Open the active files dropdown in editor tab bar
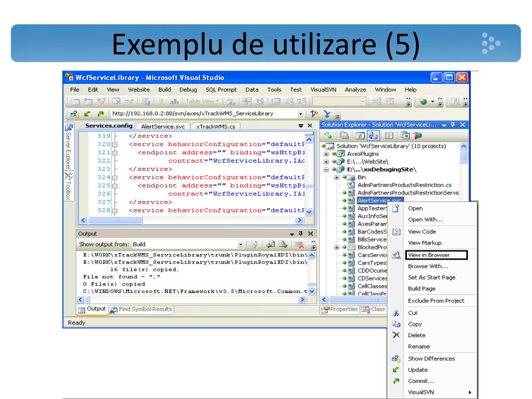Viewport: 532px width, 399px height. [301, 126]
